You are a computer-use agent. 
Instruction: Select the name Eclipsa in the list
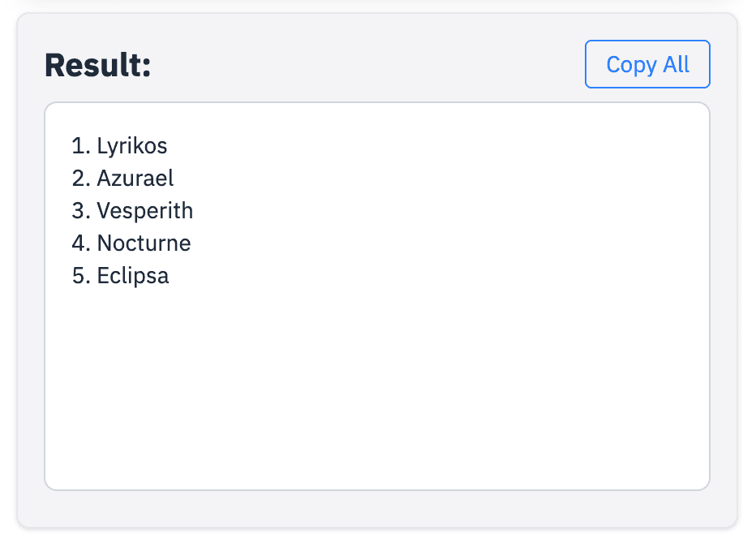tap(132, 276)
